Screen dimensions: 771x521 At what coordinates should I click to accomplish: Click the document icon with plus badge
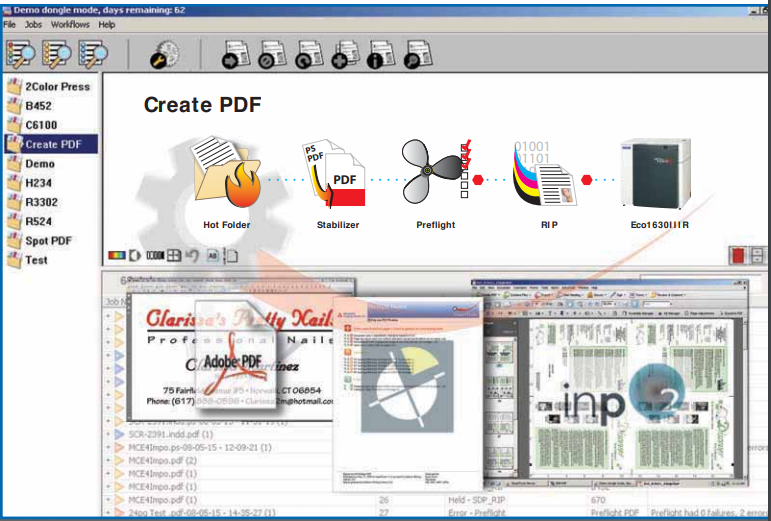pos(346,54)
